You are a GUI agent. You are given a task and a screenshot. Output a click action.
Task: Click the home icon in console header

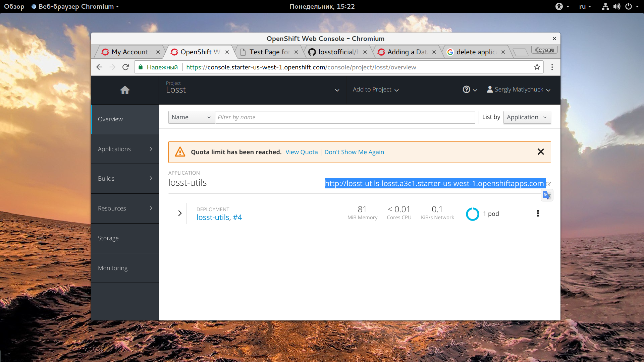click(x=125, y=90)
